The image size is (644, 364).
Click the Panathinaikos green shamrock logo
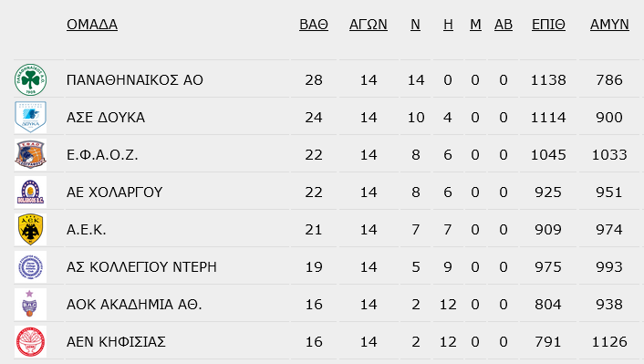[30, 79]
